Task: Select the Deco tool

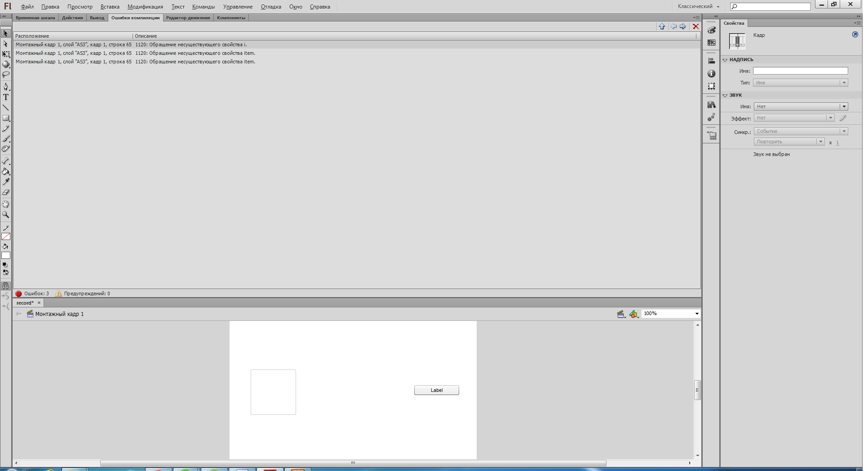Action: [x=6, y=149]
